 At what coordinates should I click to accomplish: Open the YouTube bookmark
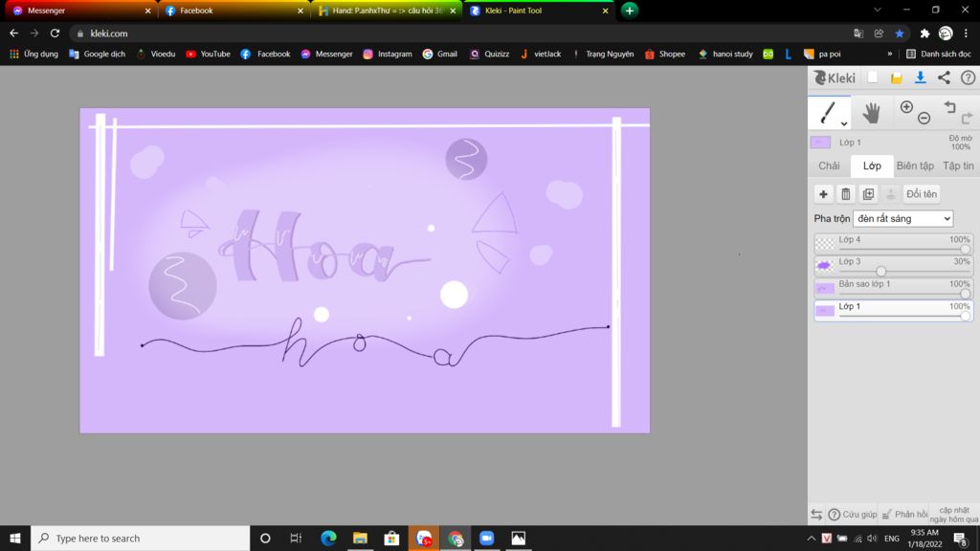(x=208, y=54)
